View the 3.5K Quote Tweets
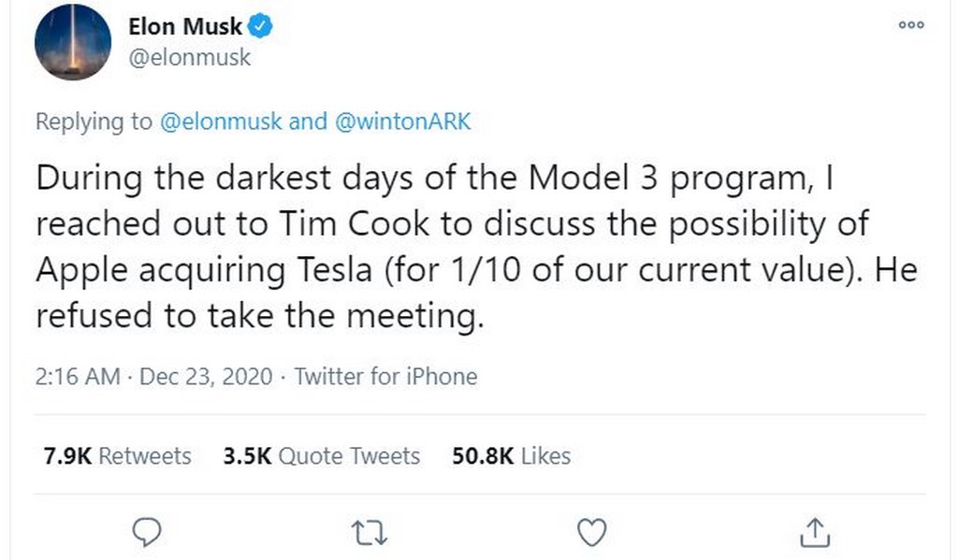This screenshot has width=958, height=560. (322, 456)
